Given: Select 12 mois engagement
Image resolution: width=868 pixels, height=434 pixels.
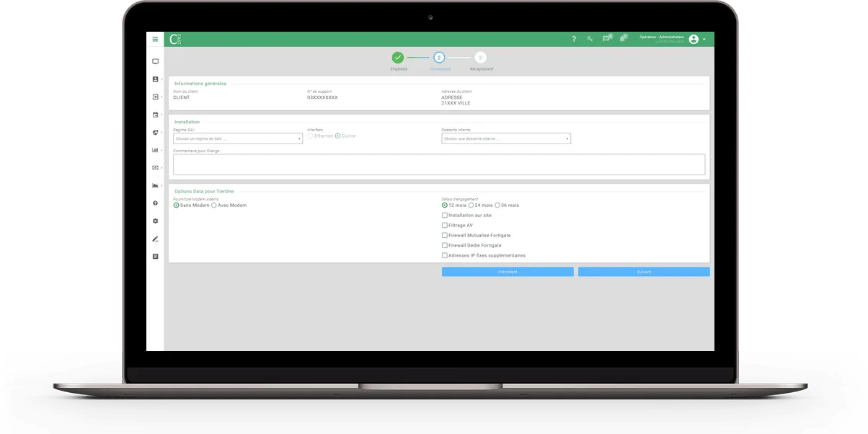Looking at the screenshot, I should (x=444, y=205).
